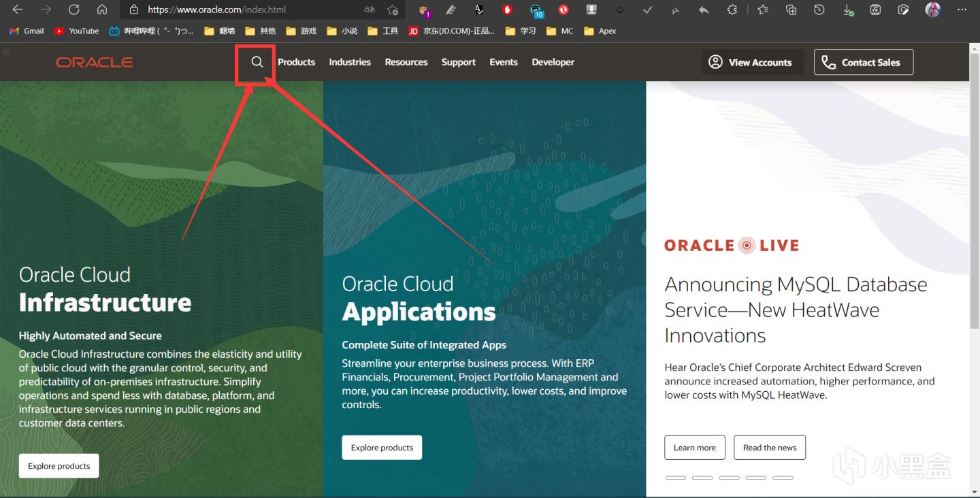Open the browser profile avatar

(x=933, y=10)
